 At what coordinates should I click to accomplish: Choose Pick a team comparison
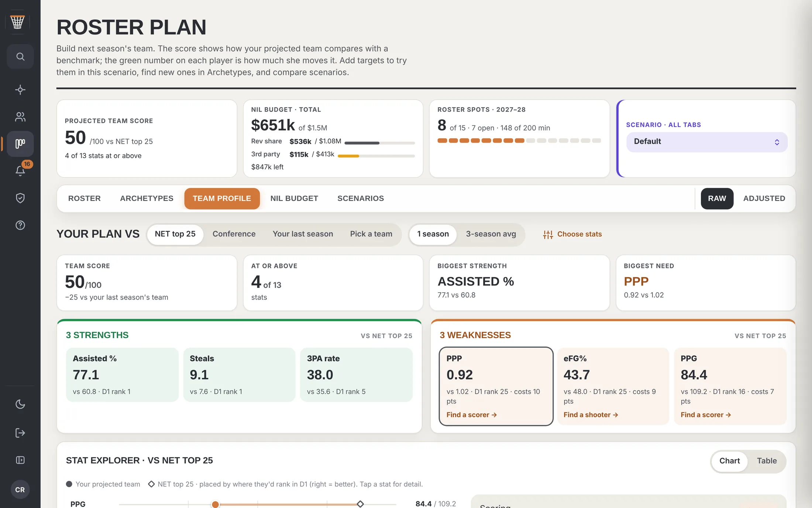[371, 234]
